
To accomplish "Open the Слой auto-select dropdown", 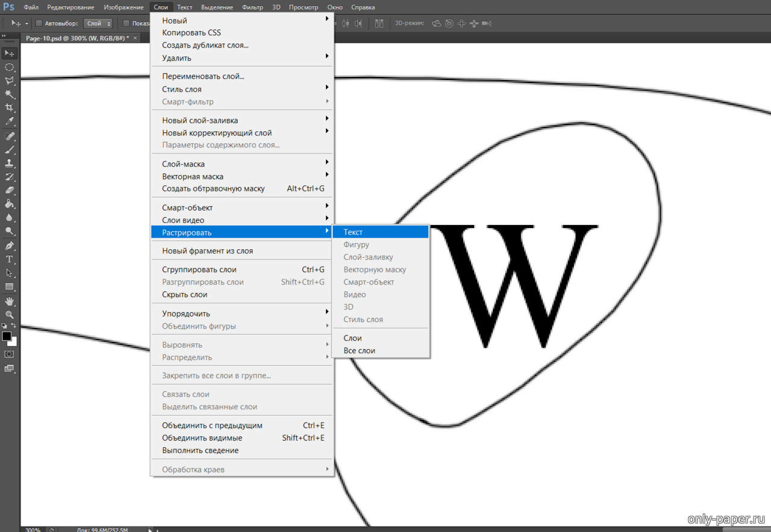I will [x=98, y=23].
